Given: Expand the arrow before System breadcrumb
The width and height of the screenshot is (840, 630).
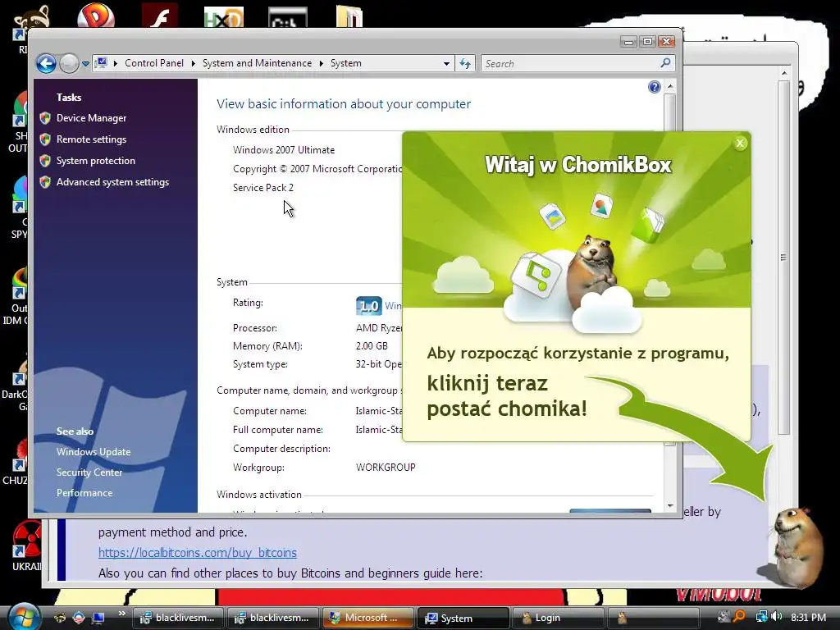Looking at the screenshot, I should coord(321,63).
